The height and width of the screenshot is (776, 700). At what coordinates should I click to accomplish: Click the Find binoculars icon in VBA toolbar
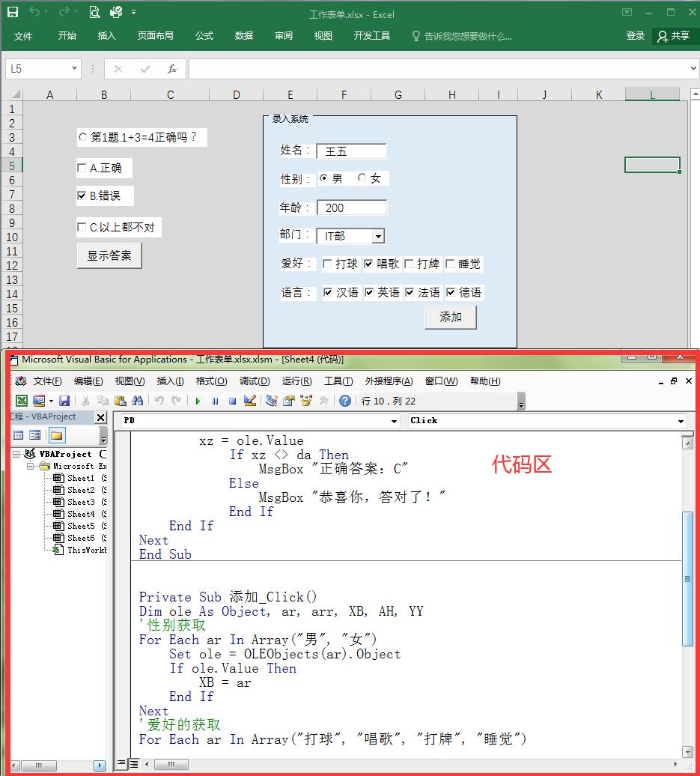click(137, 401)
